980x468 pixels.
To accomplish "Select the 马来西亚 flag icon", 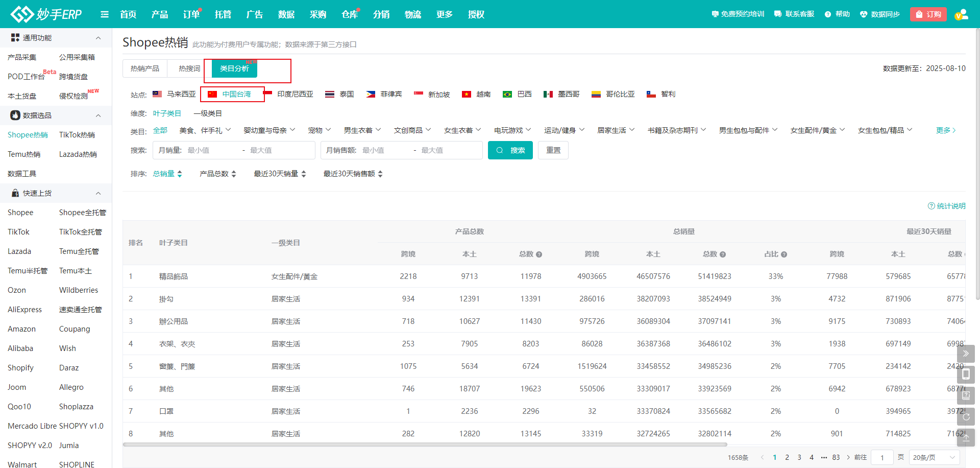I will click(157, 94).
